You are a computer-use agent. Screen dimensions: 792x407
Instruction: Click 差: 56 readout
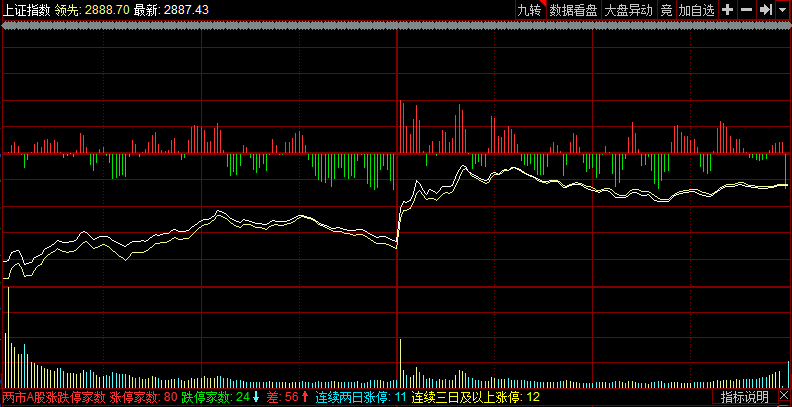coord(282,397)
